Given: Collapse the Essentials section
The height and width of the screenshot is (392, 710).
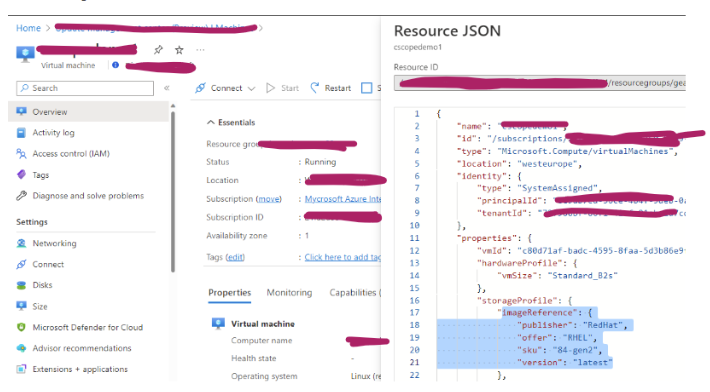Looking at the screenshot, I should 211,122.
